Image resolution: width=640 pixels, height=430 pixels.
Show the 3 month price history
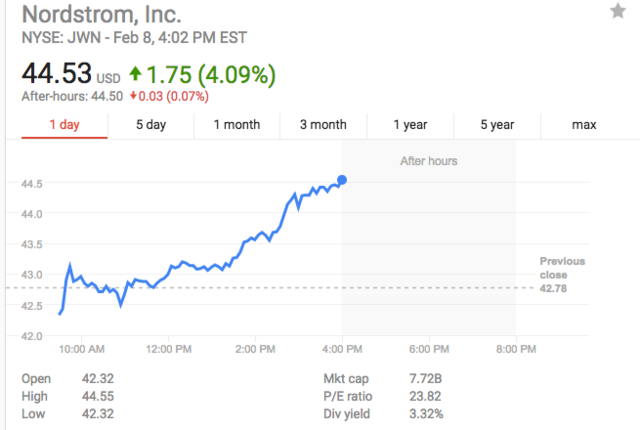(x=323, y=125)
